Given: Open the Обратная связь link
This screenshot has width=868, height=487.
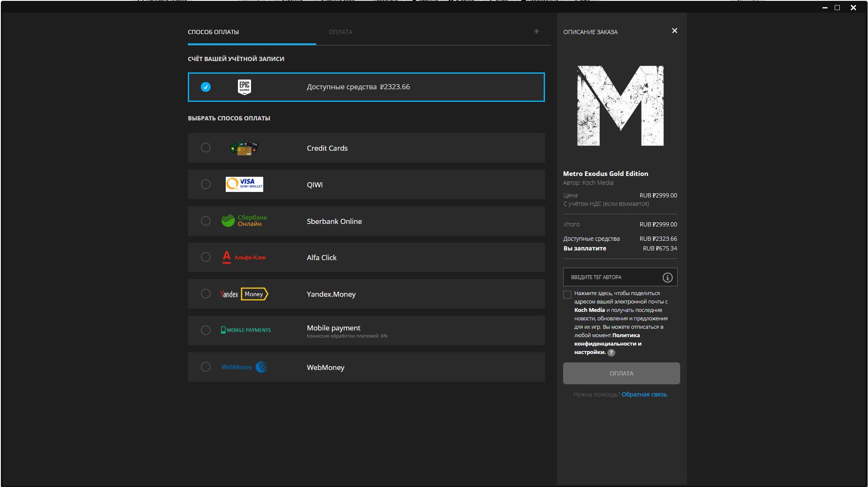Looking at the screenshot, I should tap(644, 394).
